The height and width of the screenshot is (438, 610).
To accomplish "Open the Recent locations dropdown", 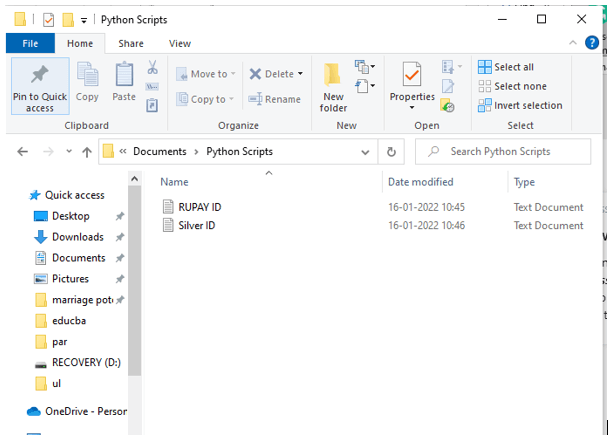I will click(x=69, y=151).
